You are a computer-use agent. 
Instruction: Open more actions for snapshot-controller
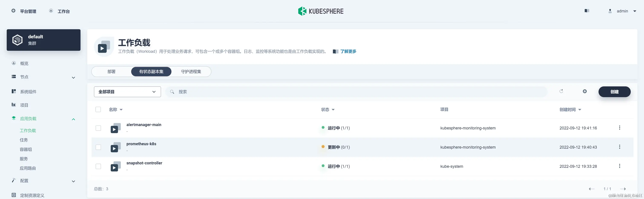coord(620,166)
